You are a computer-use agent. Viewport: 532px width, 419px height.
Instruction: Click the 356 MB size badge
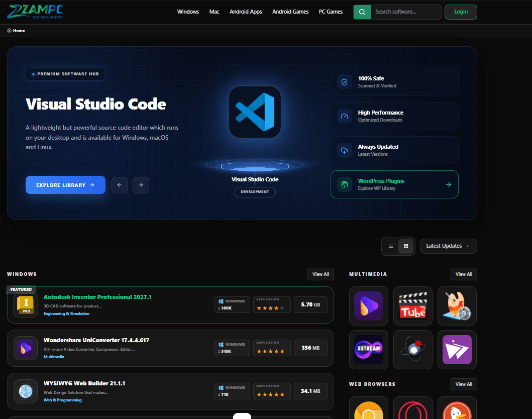click(x=310, y=348)
